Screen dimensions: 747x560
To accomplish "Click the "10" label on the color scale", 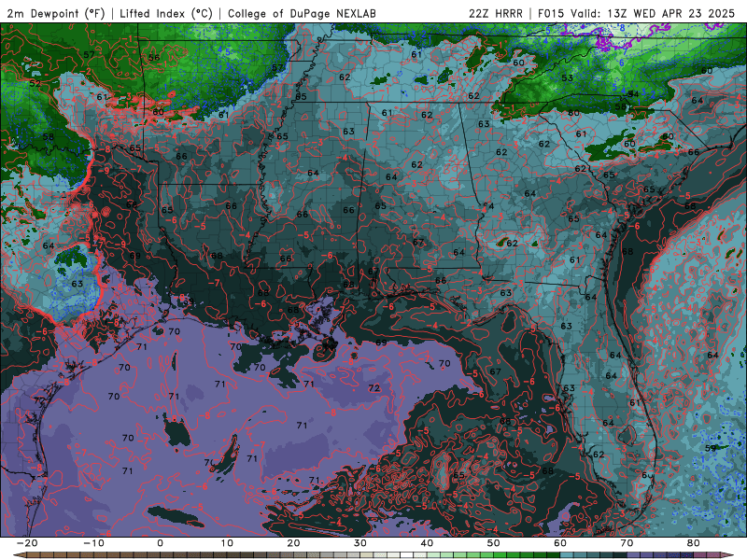I will point(227,543).
